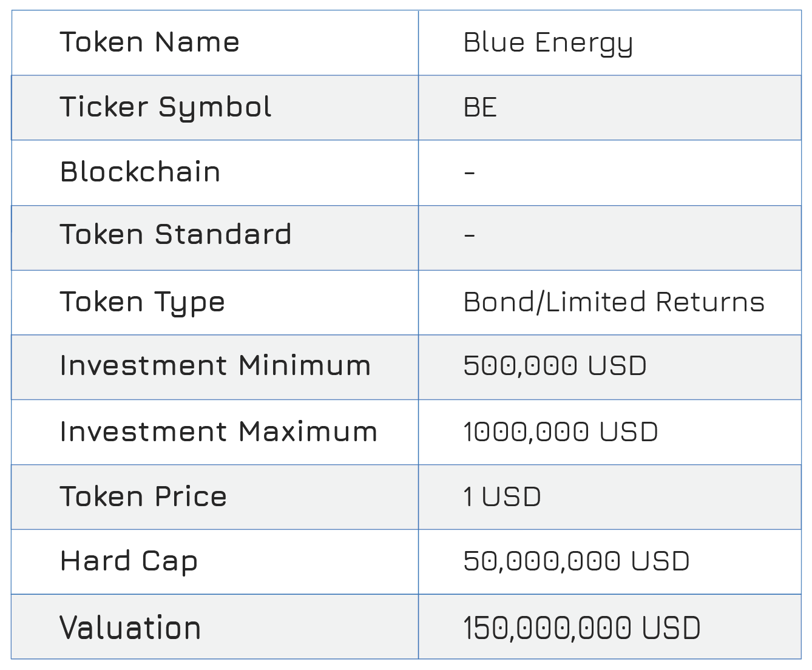Viewport: 812px width, 670px height.
Task: Click the Bond/Limited Returns value
Action: [x=614, y=302]
